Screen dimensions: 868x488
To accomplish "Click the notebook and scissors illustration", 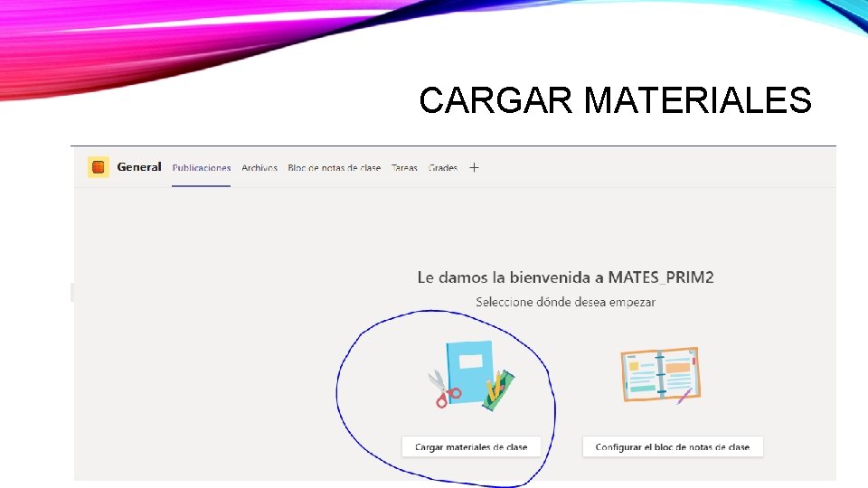I will coord(470,374).
